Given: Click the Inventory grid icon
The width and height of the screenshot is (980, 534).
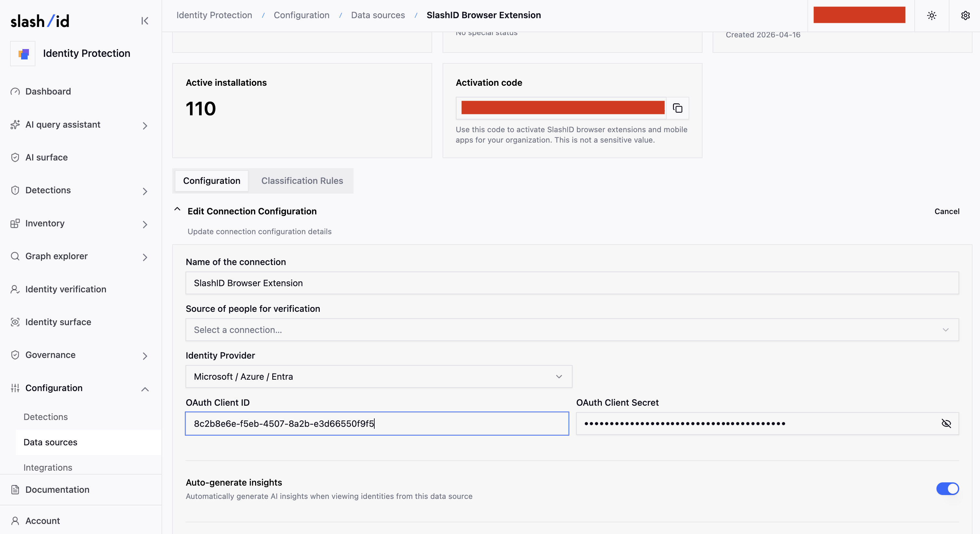Looking at the screenshot, I should coord(15,223).
